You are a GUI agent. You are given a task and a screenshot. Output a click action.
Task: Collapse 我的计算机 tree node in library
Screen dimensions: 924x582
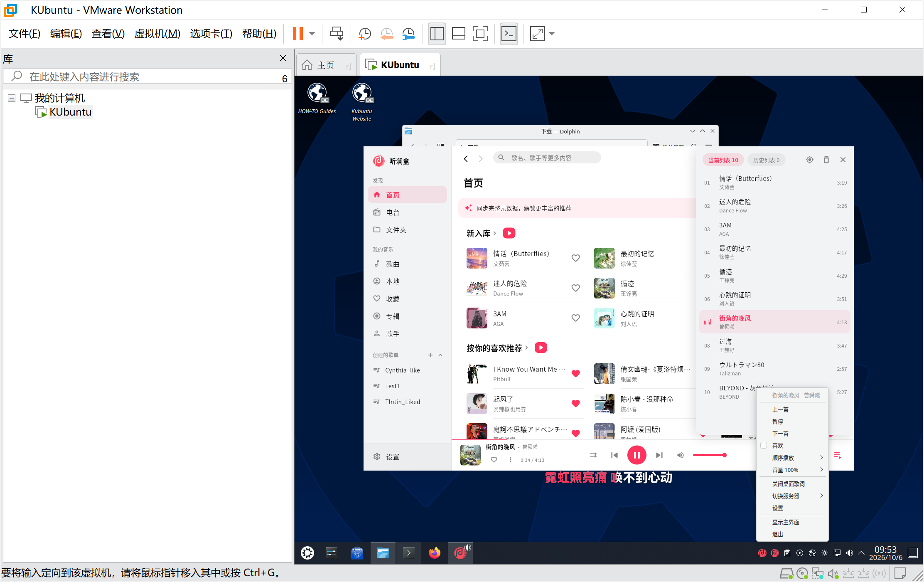(x=12, y=98)
